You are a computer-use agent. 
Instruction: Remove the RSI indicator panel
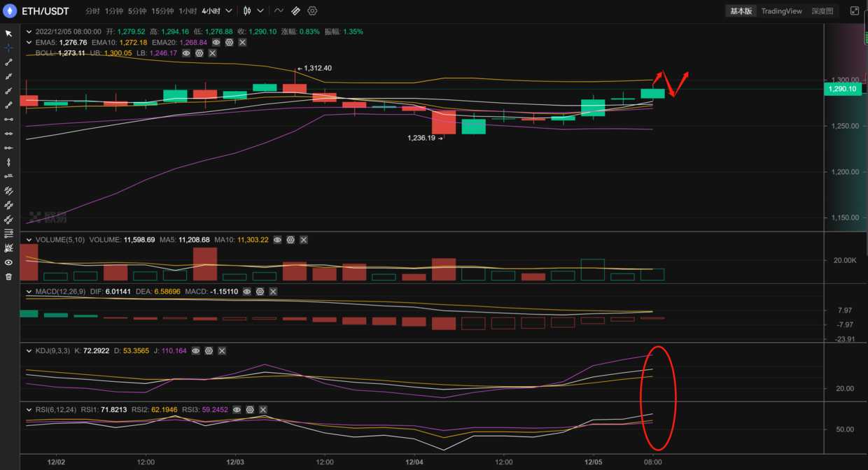pyautogui.click(x=263, y=410)
